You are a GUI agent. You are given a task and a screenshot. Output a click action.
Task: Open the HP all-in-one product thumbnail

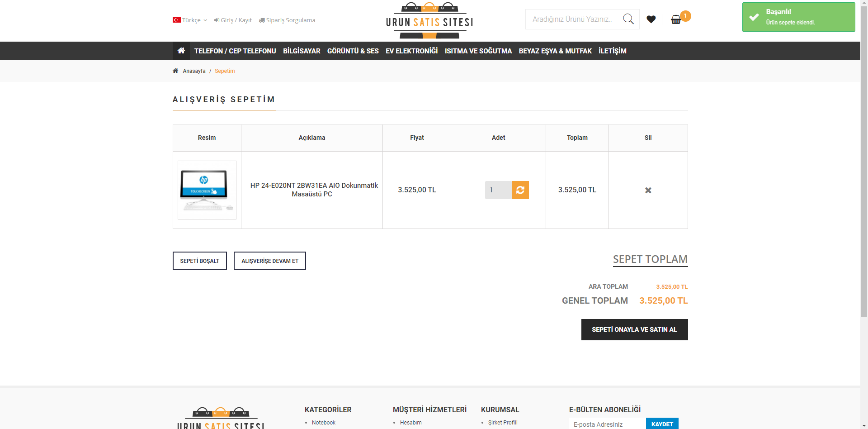207,190
